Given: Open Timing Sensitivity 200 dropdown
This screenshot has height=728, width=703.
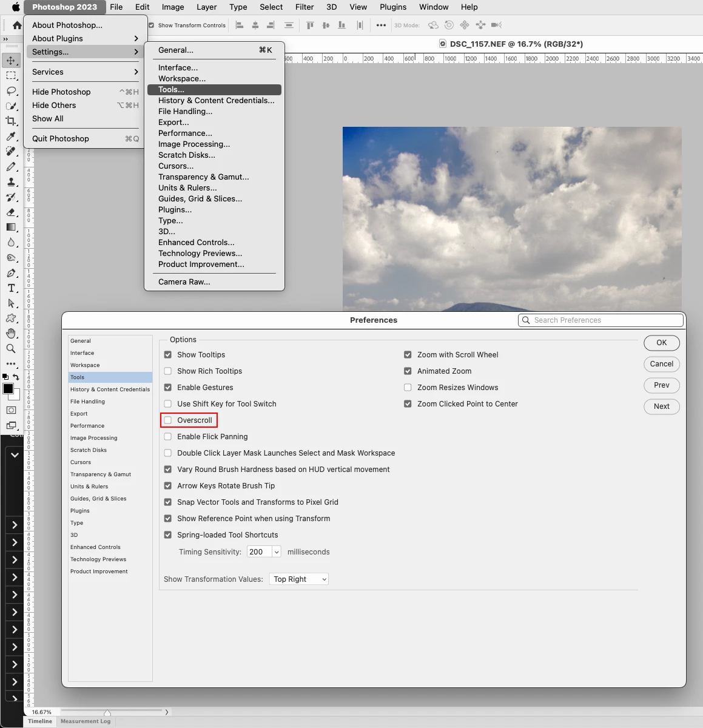Looking at the screenshot, I should [x=277, y=551].
